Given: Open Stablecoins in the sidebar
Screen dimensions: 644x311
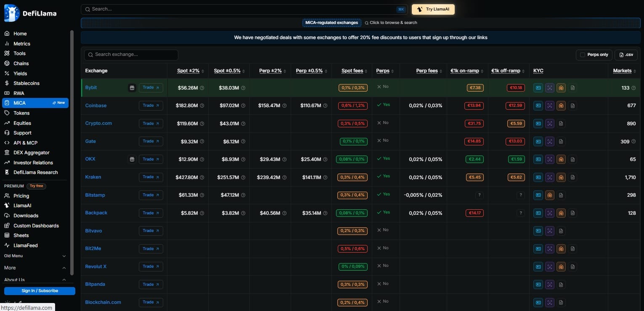Looking at the screenshot, I should click(27, 83).
